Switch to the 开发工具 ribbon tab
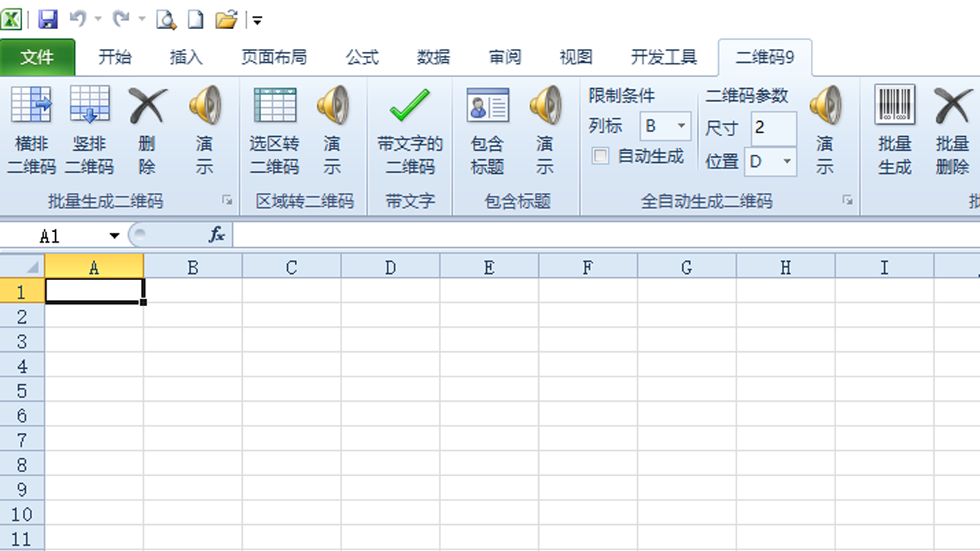The height and width of the screenshot is (551, 980). click(x=663, y=57)
